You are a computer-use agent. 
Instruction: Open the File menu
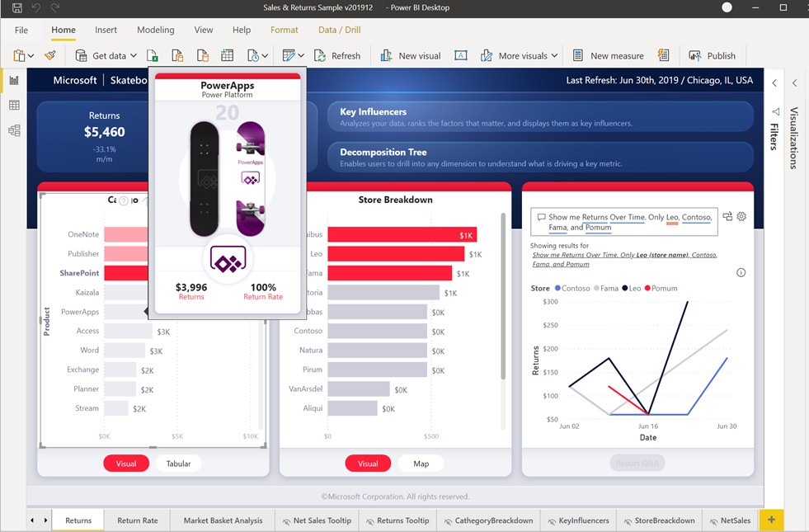click(x=21, y=30)
